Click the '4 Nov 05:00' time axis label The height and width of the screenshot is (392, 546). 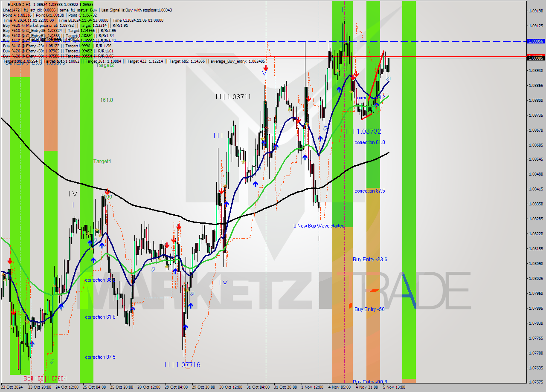(340, 387)
